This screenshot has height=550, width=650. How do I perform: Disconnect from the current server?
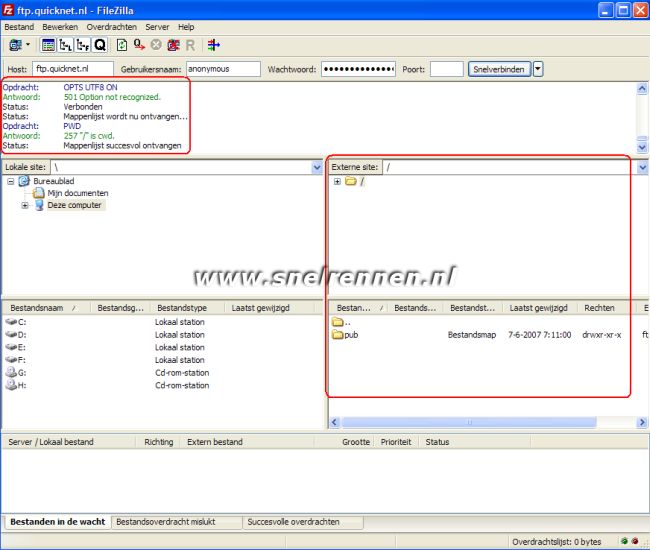[x=173, y=45]
